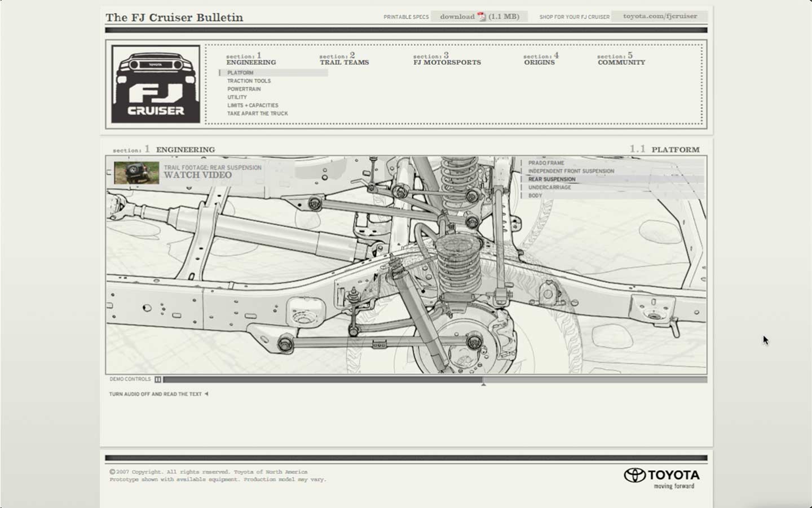Viewport: 812px width, 508px height.
Task: Open the trail footage video thumbnail
Action: [136, 173]
